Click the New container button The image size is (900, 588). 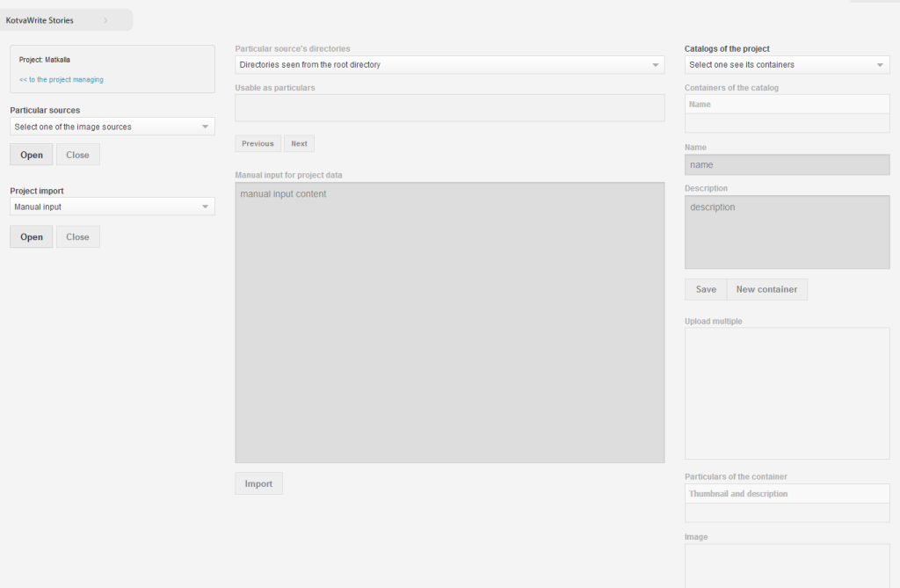point(766,289)
